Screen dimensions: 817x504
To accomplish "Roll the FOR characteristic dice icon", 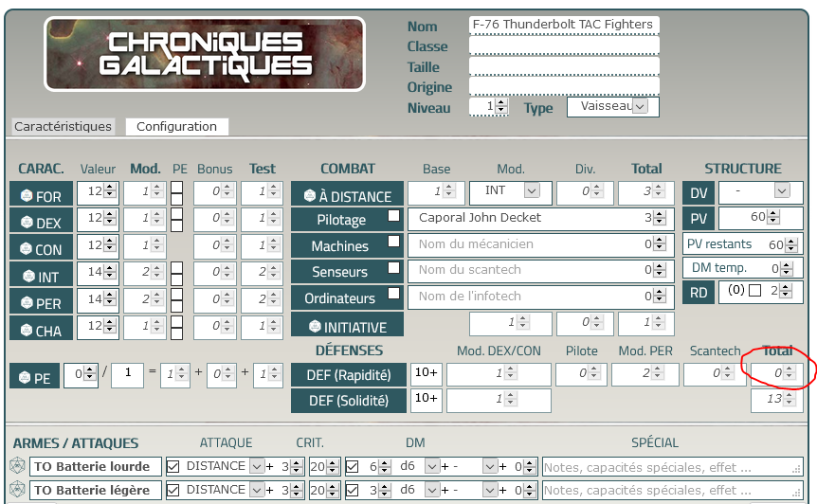I will pos(26,197).
